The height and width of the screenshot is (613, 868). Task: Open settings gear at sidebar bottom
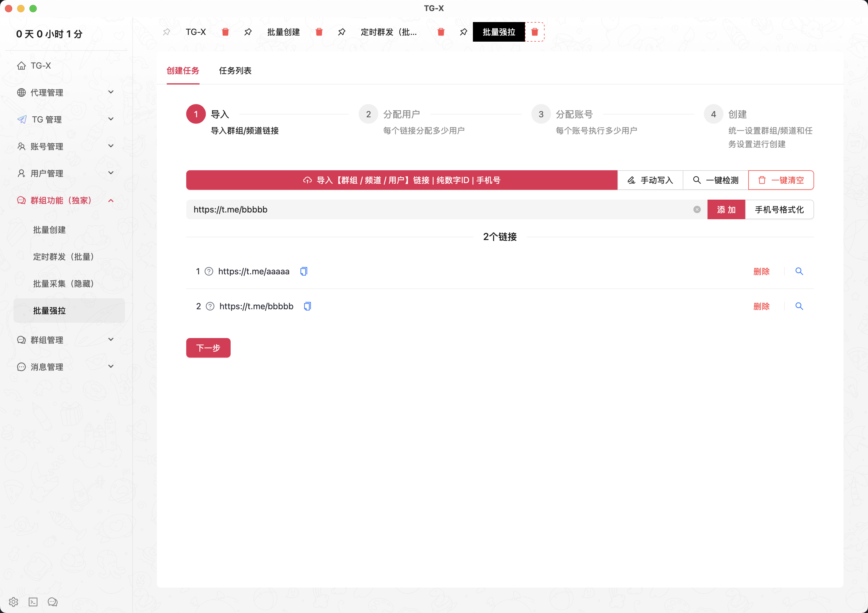13,602
